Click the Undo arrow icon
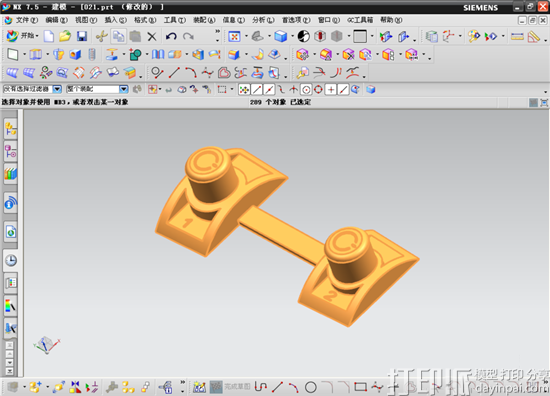Viewport: 550px width, 396px height. click(x=171, y=36)
